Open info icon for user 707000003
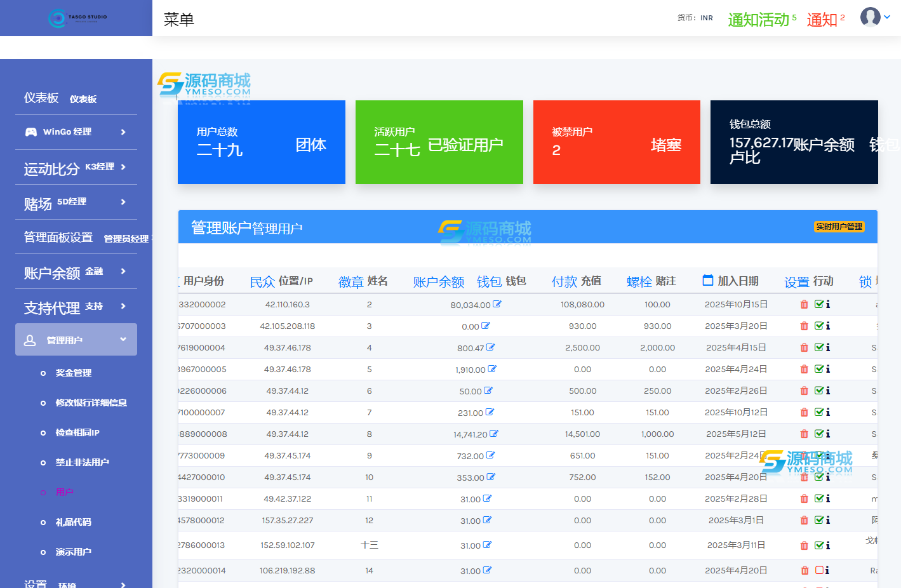The height and width of the screenshot is (588, 901). (828, 326)
